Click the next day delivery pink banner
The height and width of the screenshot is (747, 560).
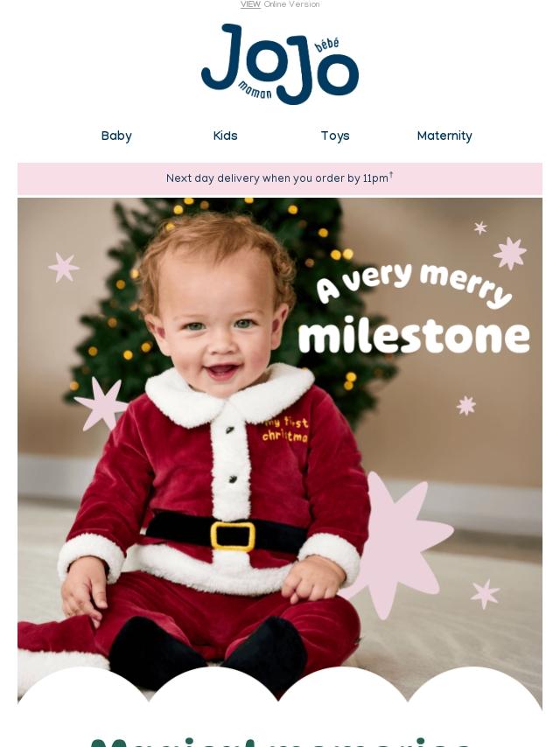pos(280,178)
